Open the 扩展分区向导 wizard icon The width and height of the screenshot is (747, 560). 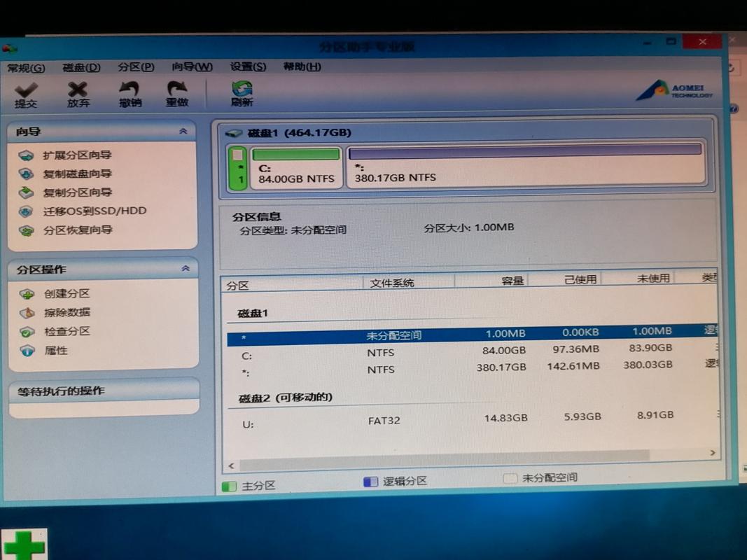click(26, 155)
